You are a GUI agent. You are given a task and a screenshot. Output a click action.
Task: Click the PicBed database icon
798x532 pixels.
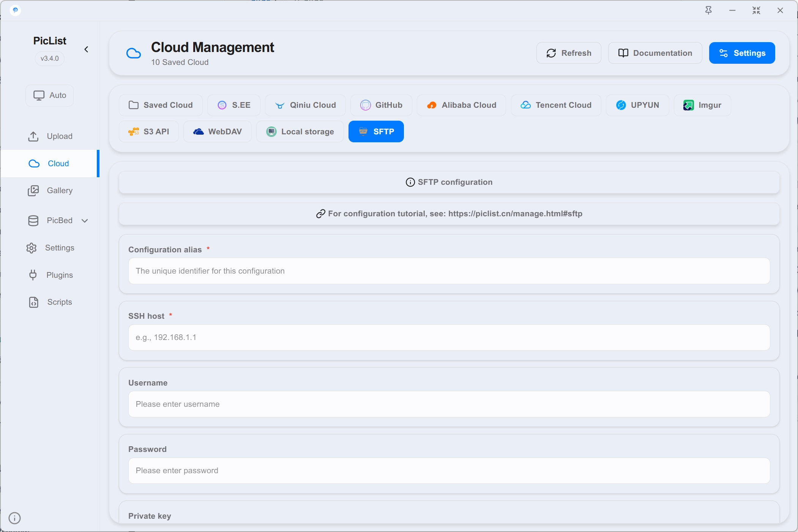[33, 220]
